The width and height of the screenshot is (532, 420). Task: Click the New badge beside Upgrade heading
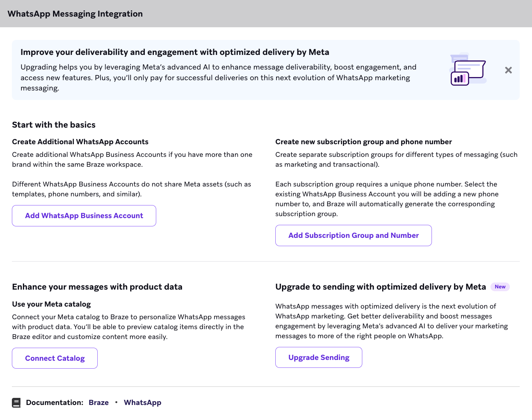click(500, 287)
